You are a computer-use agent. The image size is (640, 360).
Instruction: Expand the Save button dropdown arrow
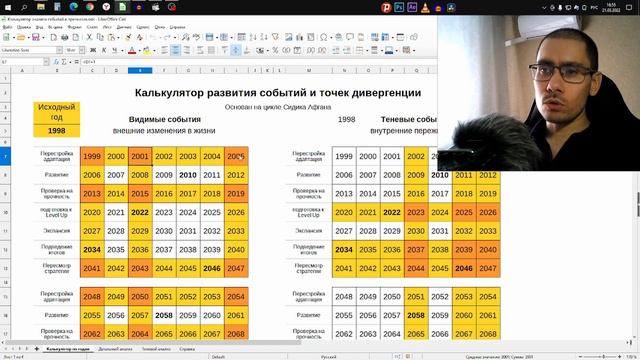tap(43, 38)
